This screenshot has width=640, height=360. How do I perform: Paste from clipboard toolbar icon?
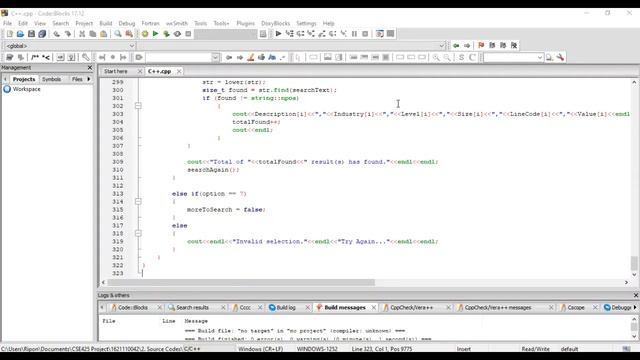[104, 34]
